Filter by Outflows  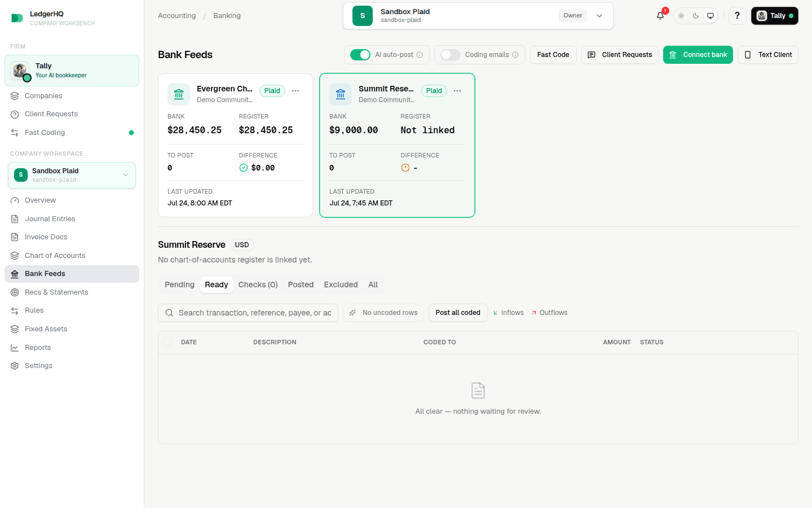coord(549,313)
